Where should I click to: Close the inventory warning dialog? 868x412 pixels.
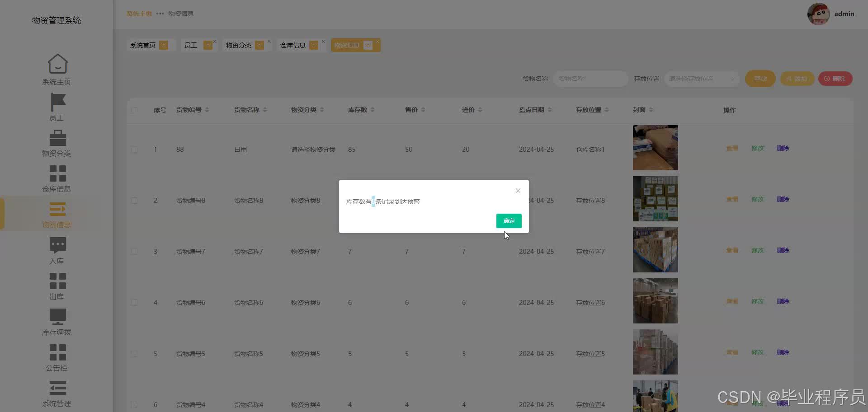click(518, 191)
